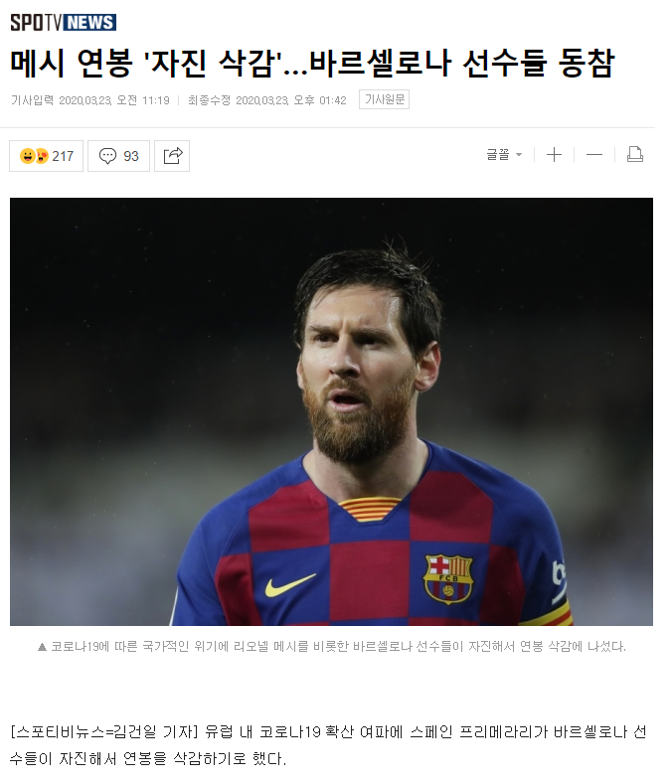This screenshot has height=784, width=672.
Task: Decrease font size with minus icon
Action: pos(594,154)
